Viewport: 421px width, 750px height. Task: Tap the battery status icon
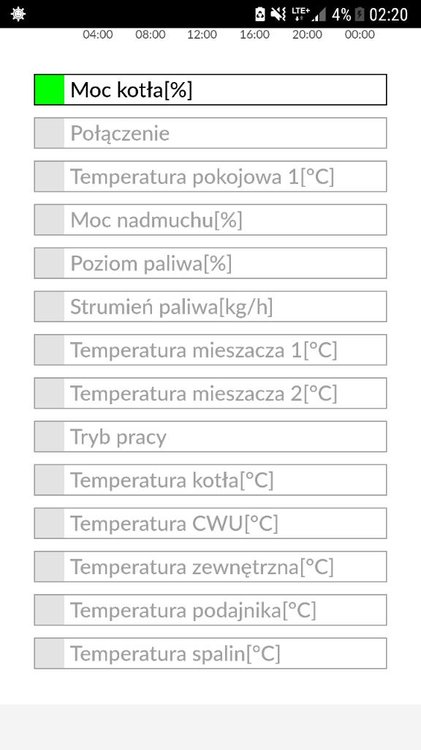tap(360, 14)
